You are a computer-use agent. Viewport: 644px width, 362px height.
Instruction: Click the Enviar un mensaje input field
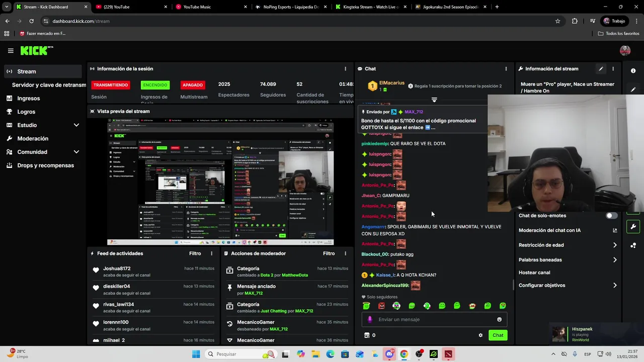(x=434, y=319)
